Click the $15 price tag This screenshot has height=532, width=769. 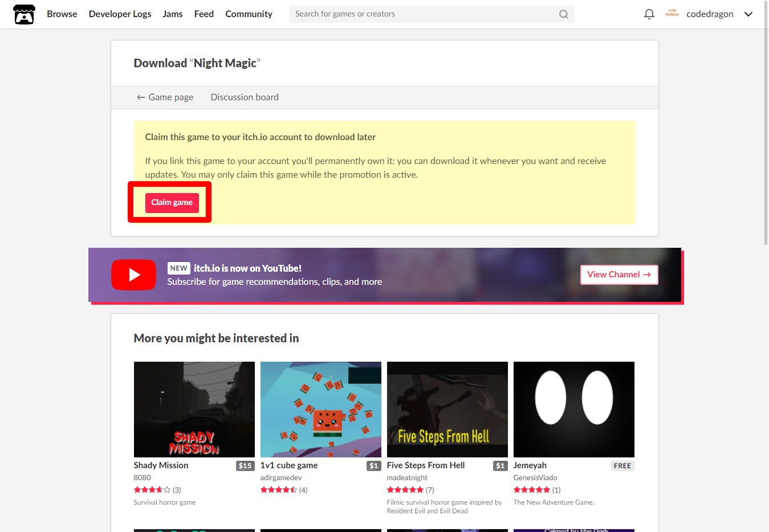pyautogui.click(x=245, y=466)
